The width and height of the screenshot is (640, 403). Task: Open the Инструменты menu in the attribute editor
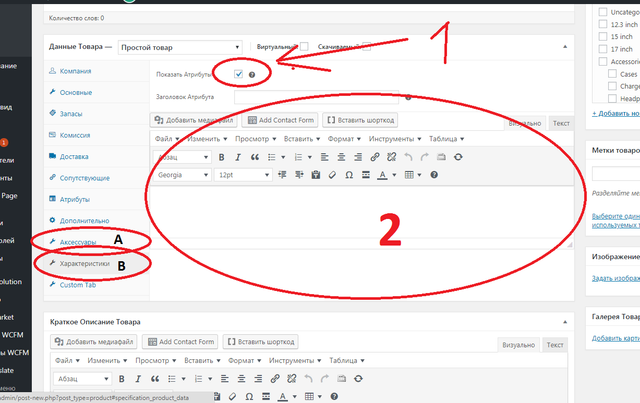[x=395, y=139]
